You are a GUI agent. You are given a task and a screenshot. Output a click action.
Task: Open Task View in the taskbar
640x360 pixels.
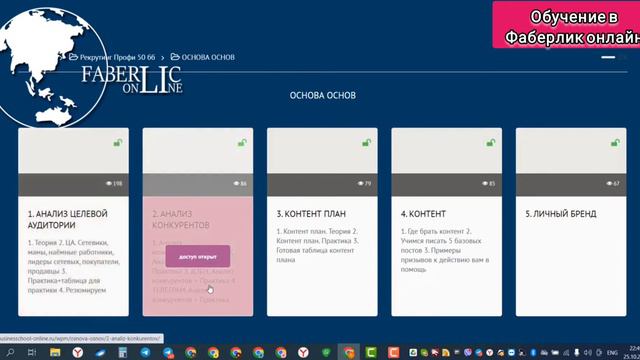32,352
